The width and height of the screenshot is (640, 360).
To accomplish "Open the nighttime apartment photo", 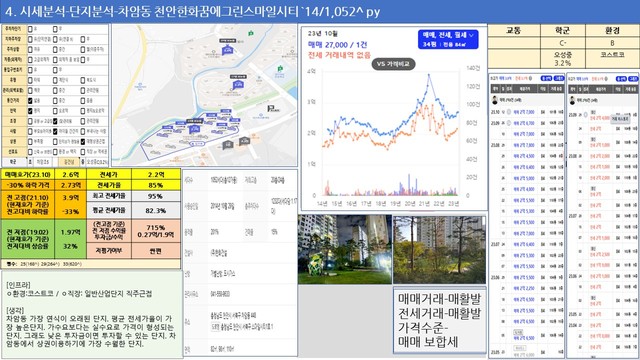I will 344,249.
